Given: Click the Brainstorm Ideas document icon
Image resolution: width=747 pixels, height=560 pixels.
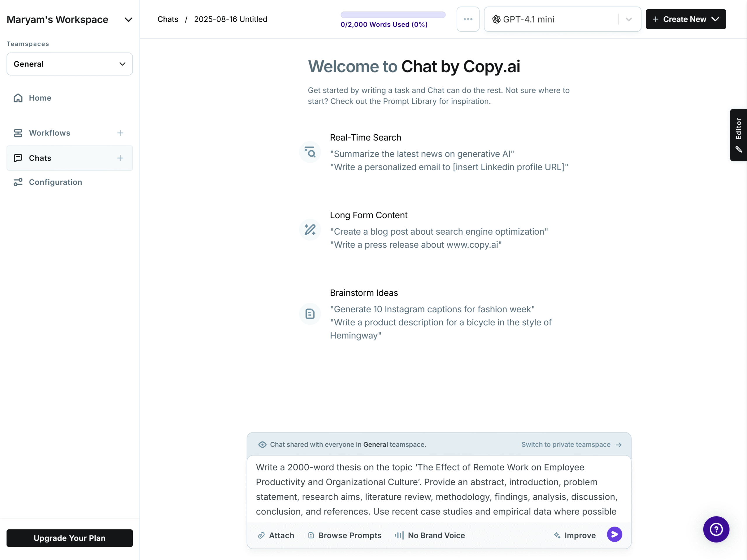Looking at the screenshot, I should [310, 314].
